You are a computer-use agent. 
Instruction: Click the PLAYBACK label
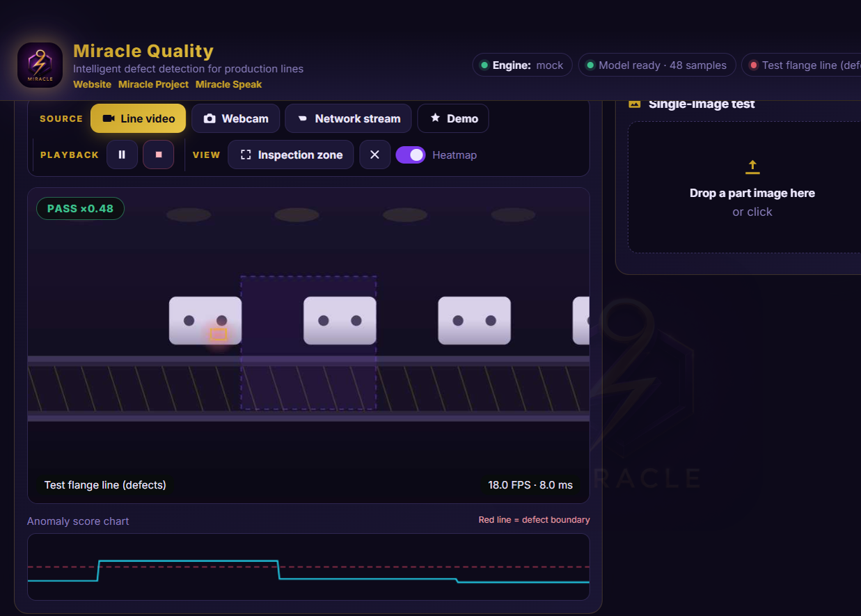pos(70,155)
